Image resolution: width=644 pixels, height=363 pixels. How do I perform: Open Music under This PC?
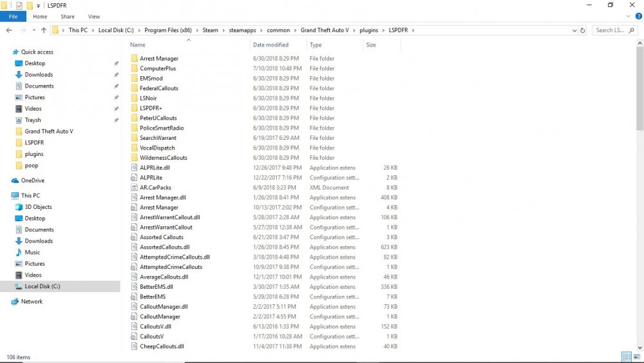[32, 252]
